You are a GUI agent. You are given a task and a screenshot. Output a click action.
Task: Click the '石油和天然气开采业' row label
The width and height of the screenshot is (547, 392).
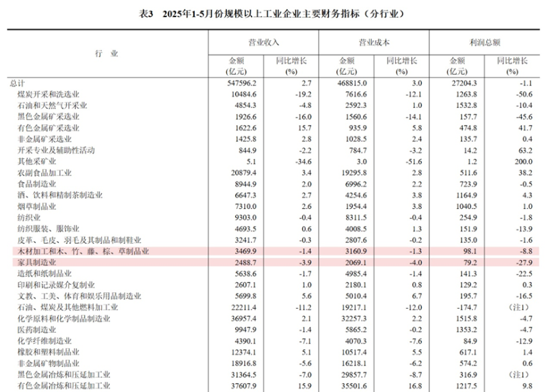point(53,106)
